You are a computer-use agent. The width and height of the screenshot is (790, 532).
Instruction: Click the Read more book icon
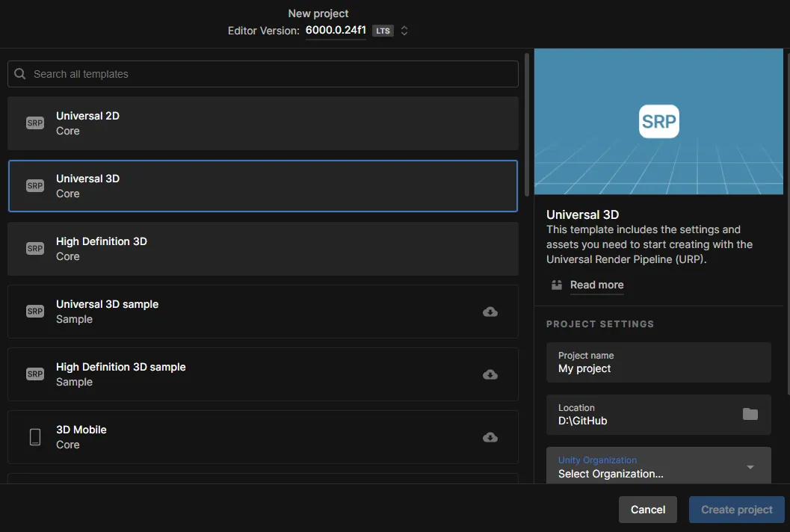coord(557,285)
